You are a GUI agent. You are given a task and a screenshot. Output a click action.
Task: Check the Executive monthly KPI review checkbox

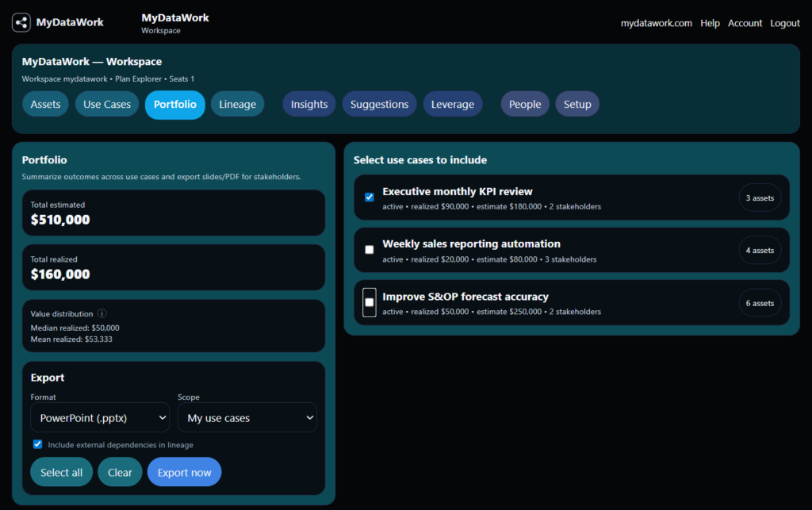370,197
